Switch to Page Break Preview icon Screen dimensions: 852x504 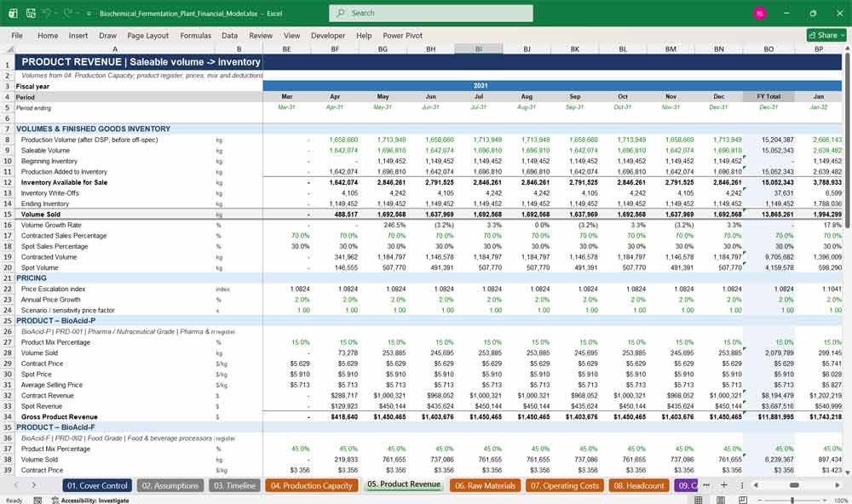pos(742,500)
